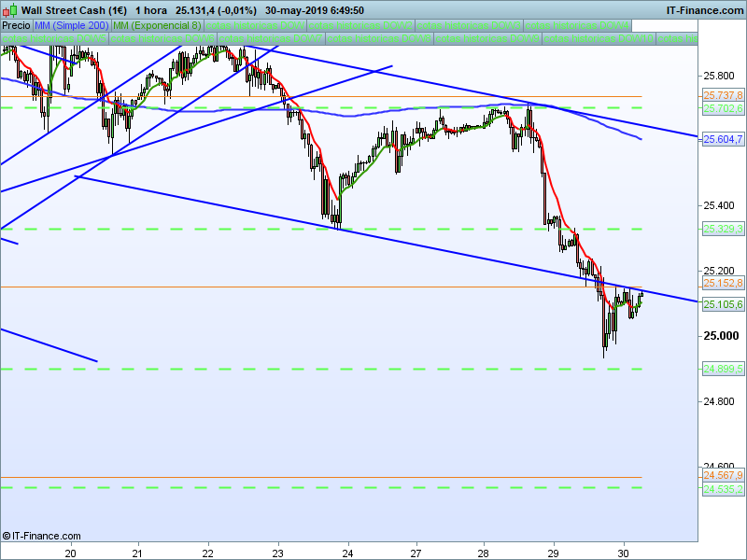Screen dimensions: 747x560
Task: Click date label 30 on time axis
Action: pyautogui.click(x=624, y=553)
